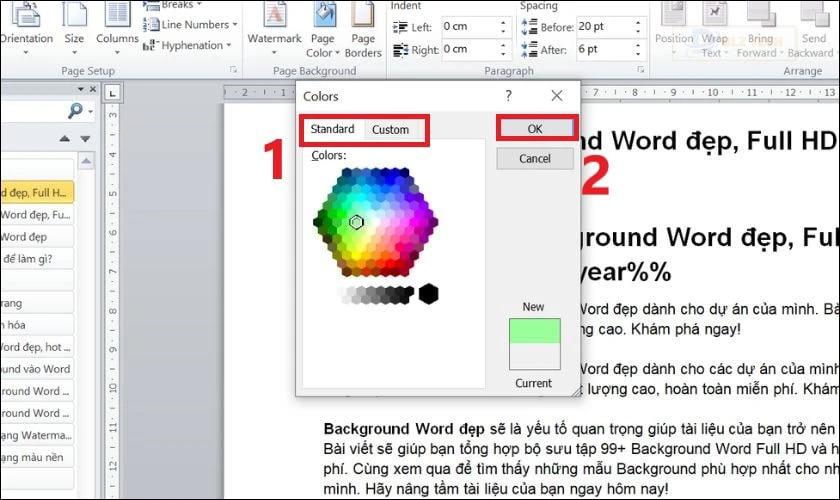
Task: Open the Position menu
Action: [x=674, y=28]
